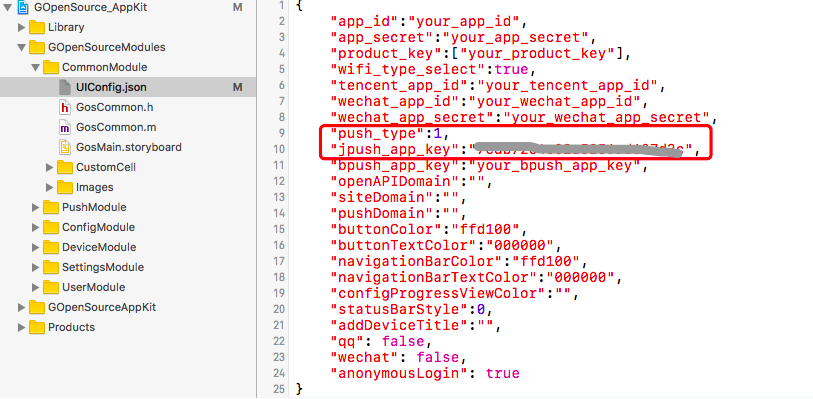Collapse the GOpenSourceModules group
The width and height of the screenshot is (813, 399).
[x=21, y=47]
